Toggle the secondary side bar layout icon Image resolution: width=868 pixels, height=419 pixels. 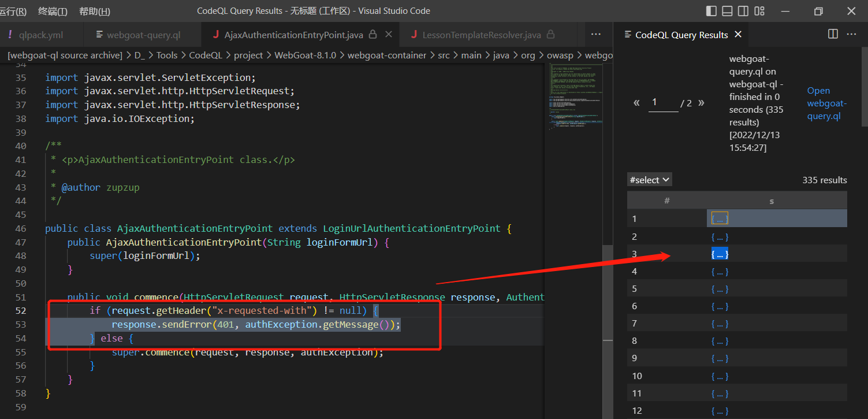(744, 11)
